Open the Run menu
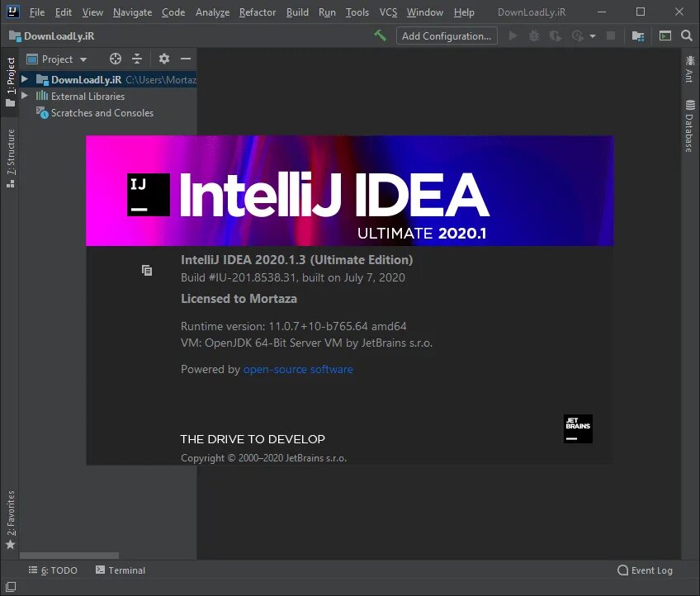The image size is (700, 596). (327, 12)
